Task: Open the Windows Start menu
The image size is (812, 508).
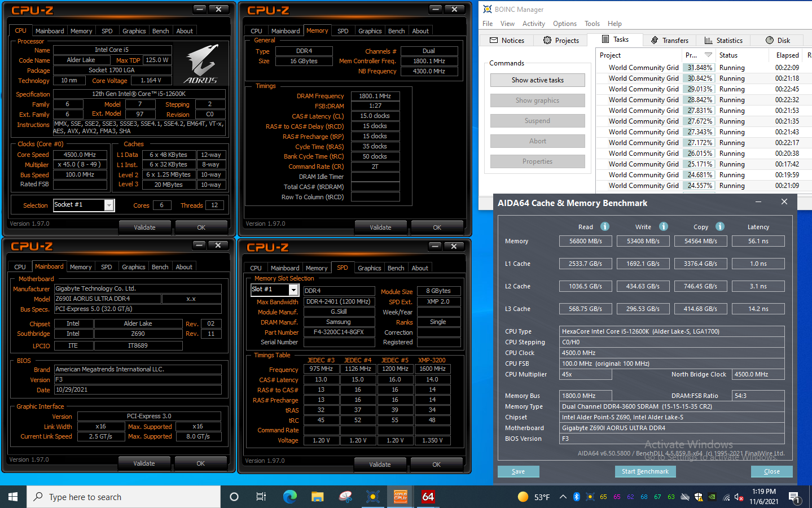Action: pos(13,497)
